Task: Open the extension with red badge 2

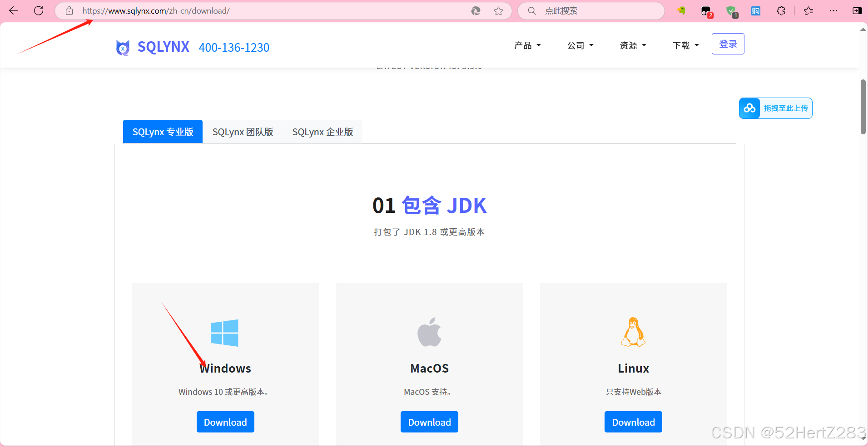Action: pyautogui.click(x=707, y=11)
